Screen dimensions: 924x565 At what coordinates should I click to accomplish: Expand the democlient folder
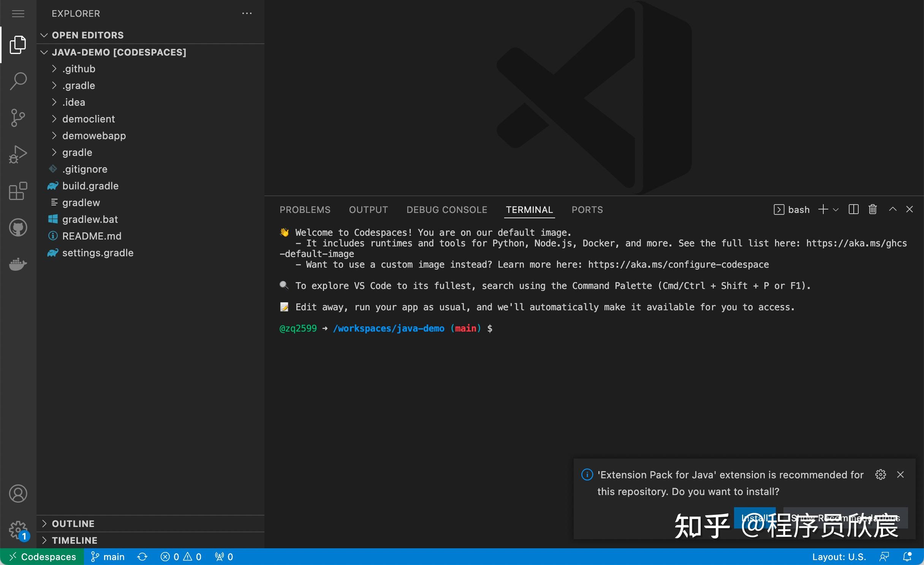pos(88,119)
